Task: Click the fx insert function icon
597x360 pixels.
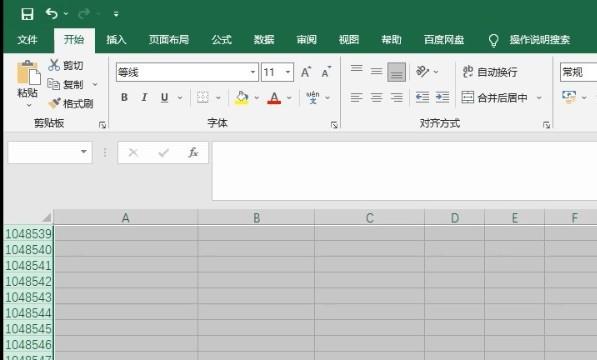Action: coord(193,153)
